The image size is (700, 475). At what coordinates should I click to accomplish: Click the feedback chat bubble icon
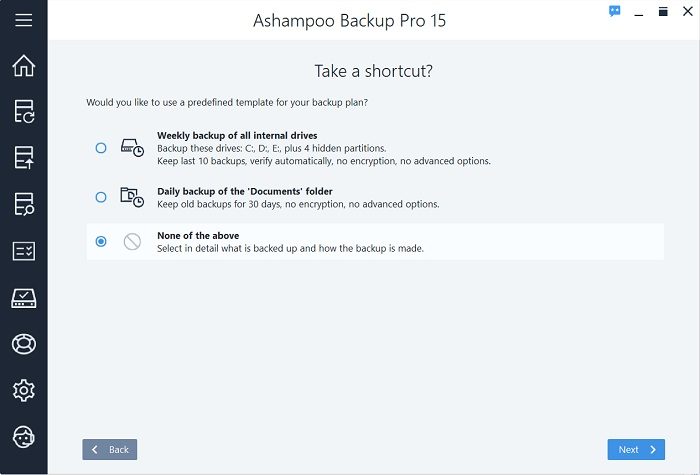tap(615, 11)
